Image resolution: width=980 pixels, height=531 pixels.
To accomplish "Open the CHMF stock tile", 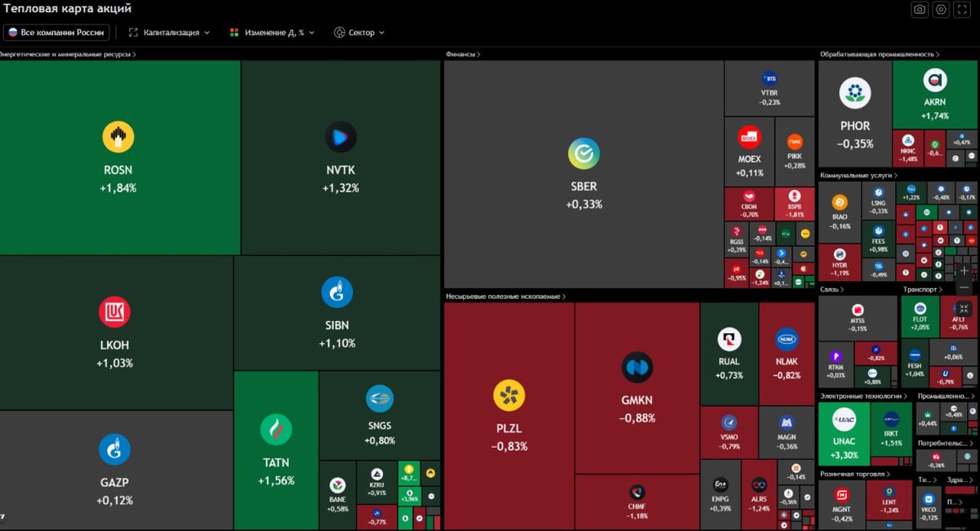I will [637, 502].
